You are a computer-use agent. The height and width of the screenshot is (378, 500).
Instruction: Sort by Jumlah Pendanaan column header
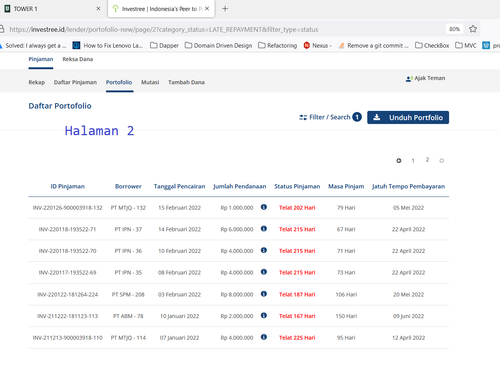(x=240, y=186)
